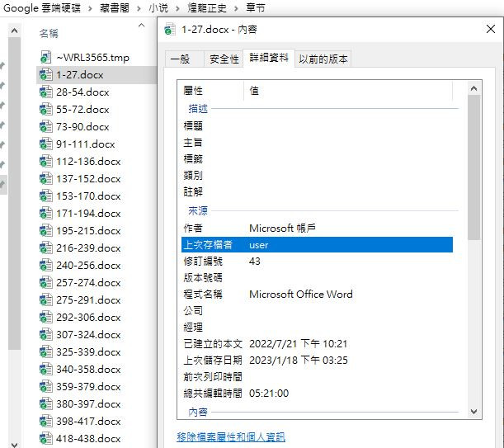Select file name 1-27.docx in list
Viewport: 504px width, 448px height.
pos(80,75)
